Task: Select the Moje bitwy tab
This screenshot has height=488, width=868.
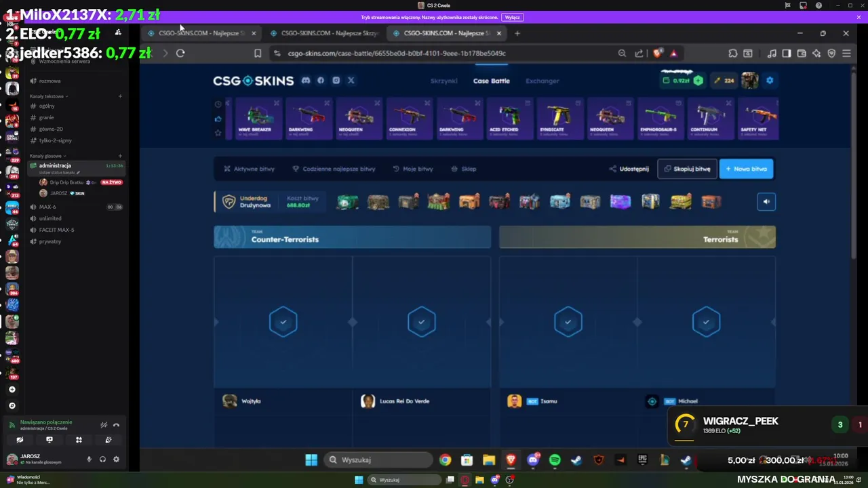Action: (412, 169)
